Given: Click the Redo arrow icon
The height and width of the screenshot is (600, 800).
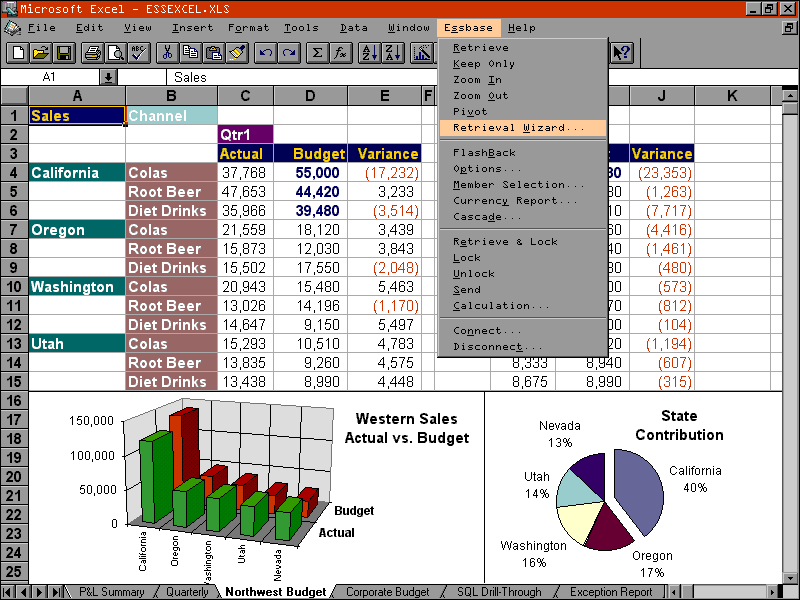Looking at the screenshot, I should click(289, 53).
